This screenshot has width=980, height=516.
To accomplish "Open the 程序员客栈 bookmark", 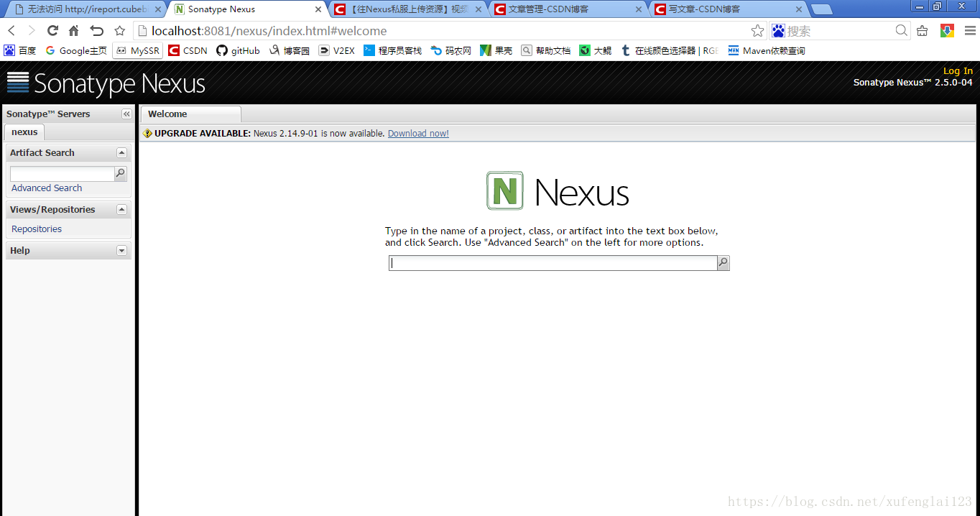I will (x=392, y=50).
